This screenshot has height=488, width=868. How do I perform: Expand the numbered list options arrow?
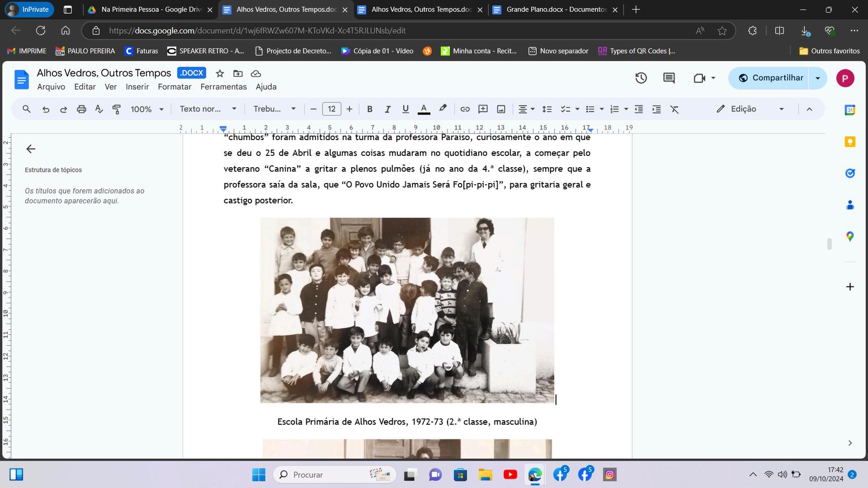click(626, 109)
